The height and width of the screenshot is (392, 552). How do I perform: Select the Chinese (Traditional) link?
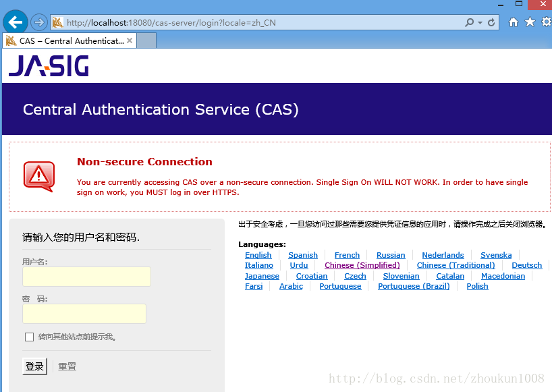click(456, 265)
